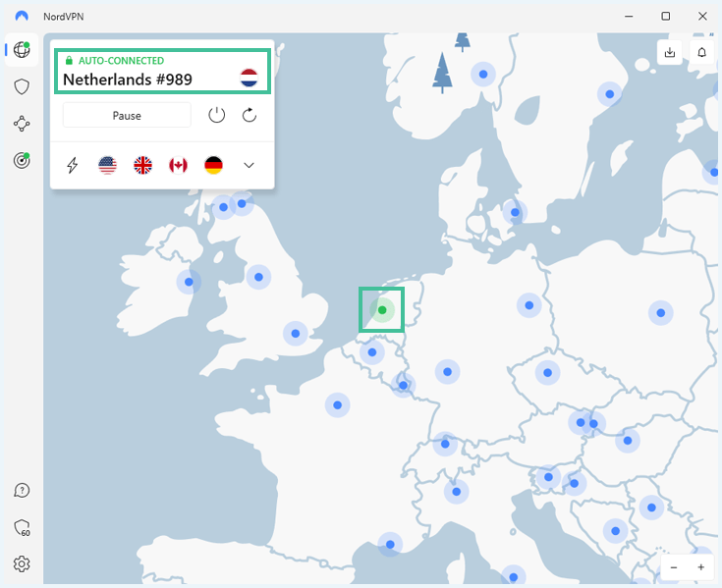Open the shield with 60 badge
The height and width of the screenshot is (588, 722).
click(22, 528)
